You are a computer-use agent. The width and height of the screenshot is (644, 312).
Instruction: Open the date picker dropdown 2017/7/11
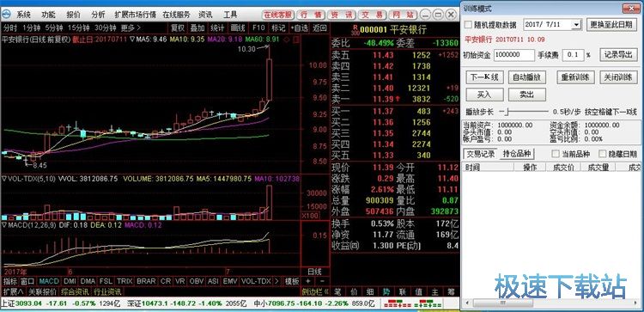(577, 24)
